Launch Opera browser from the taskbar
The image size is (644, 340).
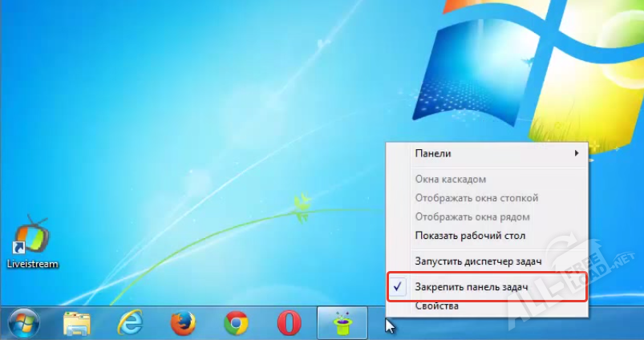pos(290,324)
